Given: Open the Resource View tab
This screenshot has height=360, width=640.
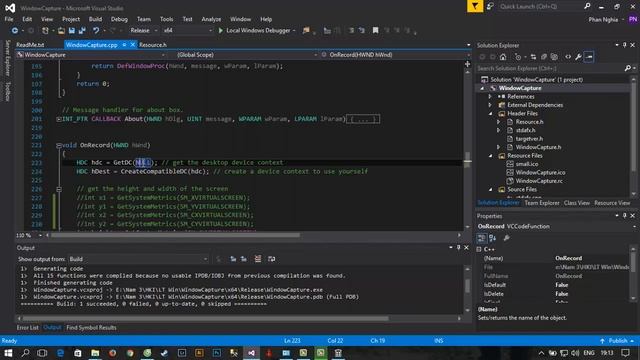Looking at the screenshot, I should click(x=612, y=203).
